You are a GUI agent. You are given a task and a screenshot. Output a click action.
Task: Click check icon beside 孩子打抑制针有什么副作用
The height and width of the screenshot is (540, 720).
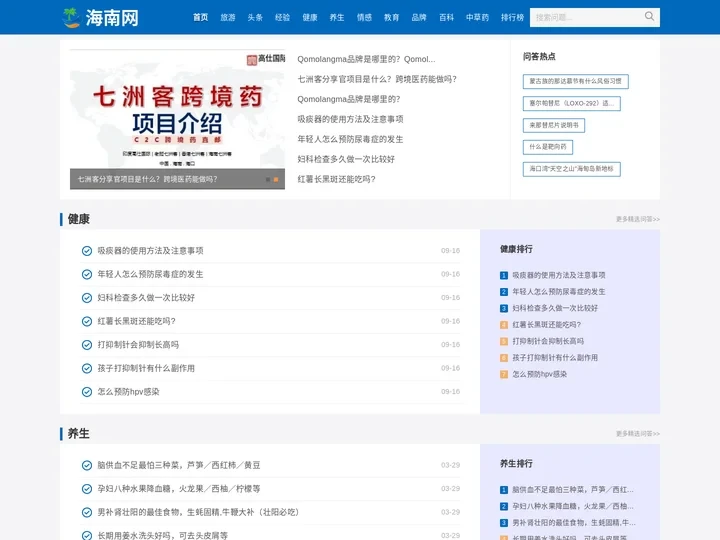tap(87, 368)
